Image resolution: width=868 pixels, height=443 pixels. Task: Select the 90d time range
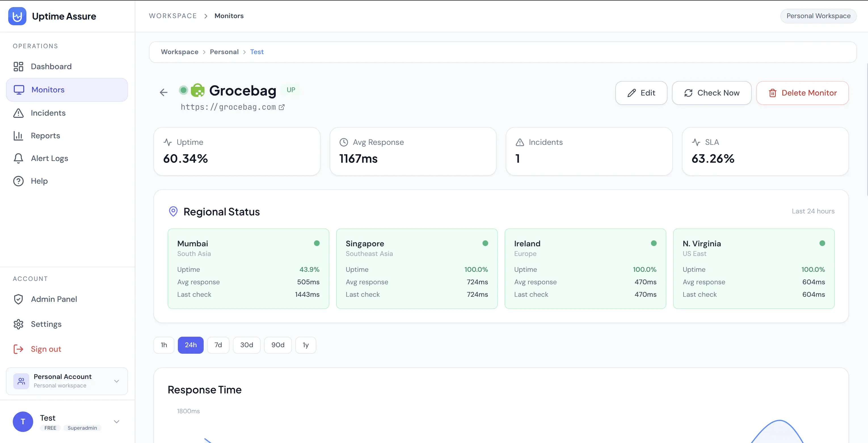click(x=278, y=345)
